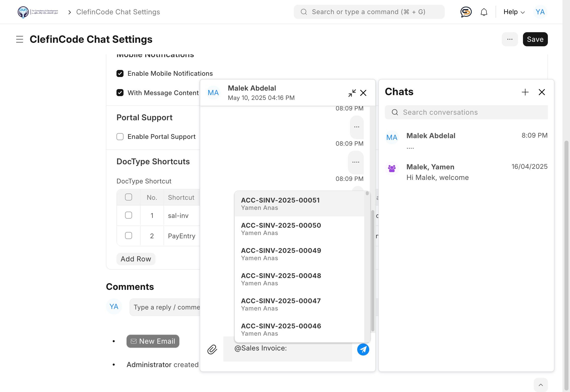Start a new chat with plus icon
Screen dimensions: 570x392
point(525,92)
